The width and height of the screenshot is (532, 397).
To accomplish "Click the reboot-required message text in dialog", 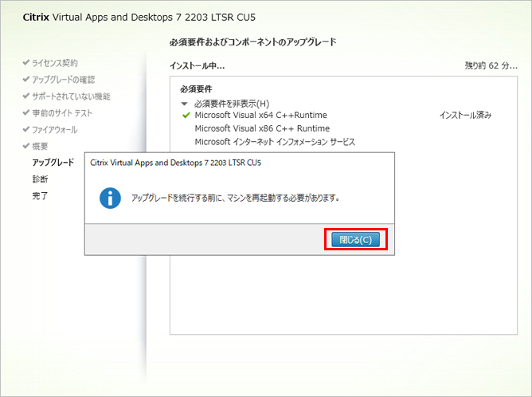I will (236, 198).
